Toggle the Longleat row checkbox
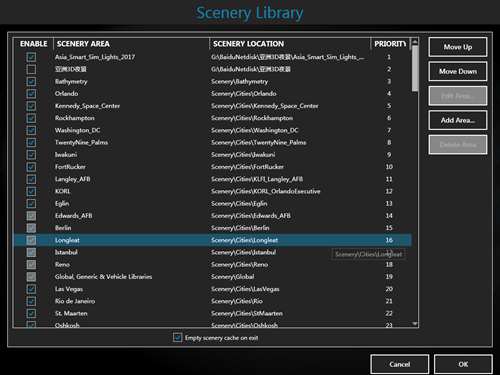 pos(31,240)
